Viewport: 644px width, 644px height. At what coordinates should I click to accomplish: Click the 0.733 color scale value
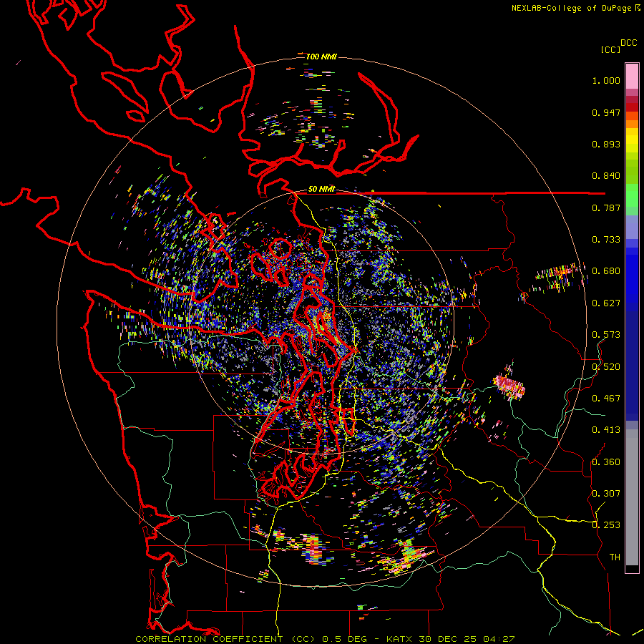606,240
